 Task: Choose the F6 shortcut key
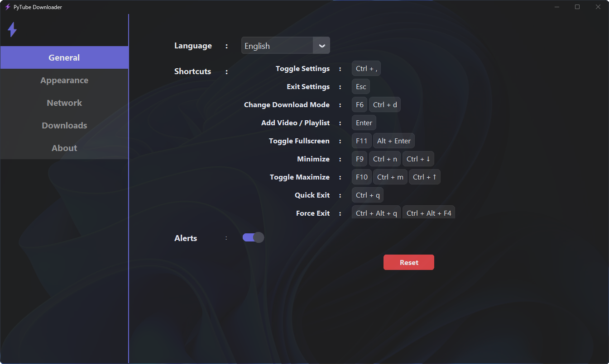360,105
